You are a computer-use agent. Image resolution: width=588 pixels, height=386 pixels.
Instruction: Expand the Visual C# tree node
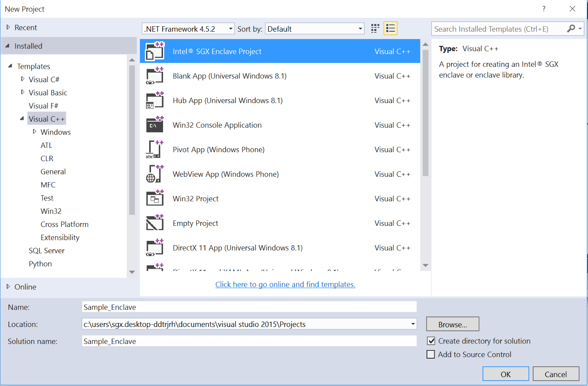click(x=23, y=79)
